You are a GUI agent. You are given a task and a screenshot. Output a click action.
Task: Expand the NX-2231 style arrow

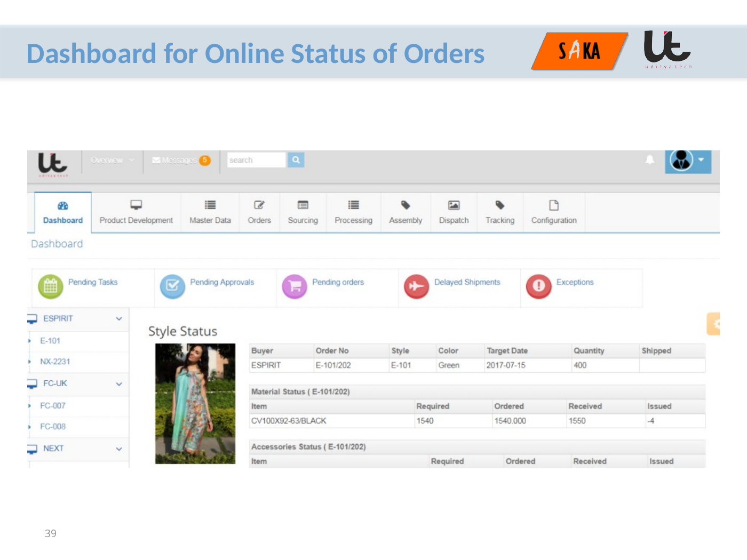[29, 362]
